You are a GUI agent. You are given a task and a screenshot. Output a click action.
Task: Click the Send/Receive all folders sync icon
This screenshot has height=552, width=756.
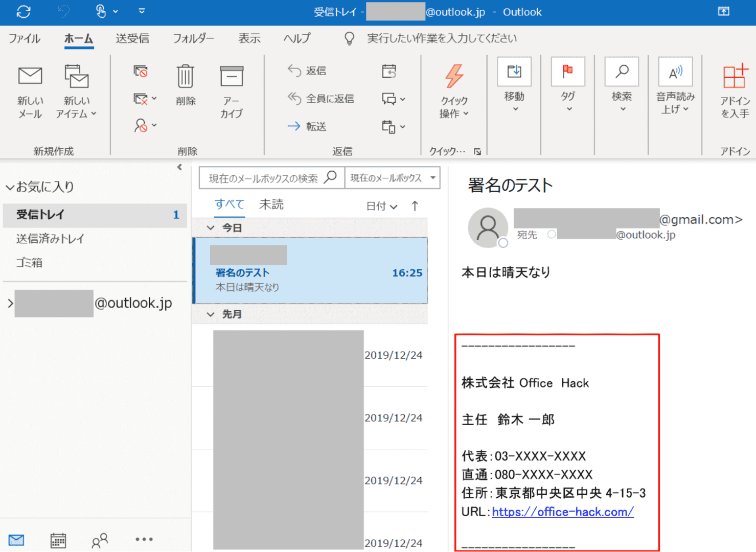coord(24,12)
